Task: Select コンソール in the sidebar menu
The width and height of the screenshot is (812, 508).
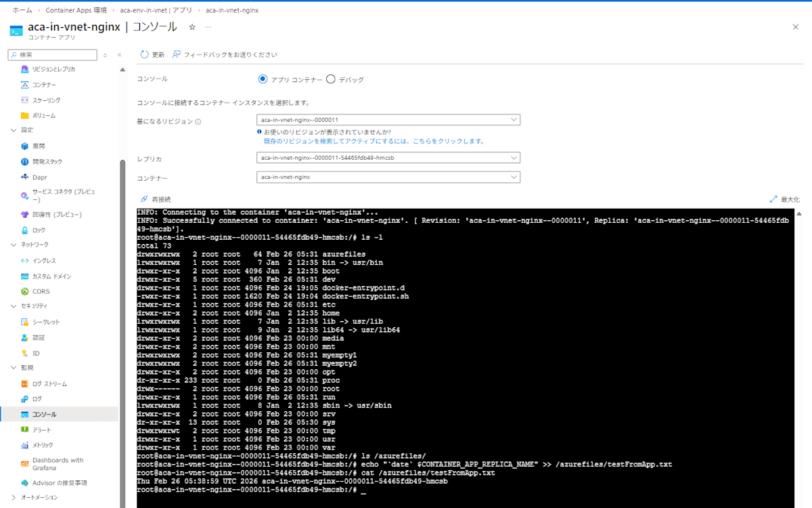Action: click(x=60, y=415)
